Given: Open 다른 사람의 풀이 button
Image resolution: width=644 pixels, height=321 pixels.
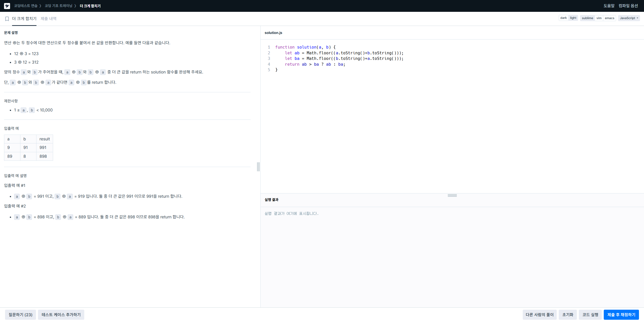Looking at the screenshot, I should pyautogui.click(x=540, y=315).
